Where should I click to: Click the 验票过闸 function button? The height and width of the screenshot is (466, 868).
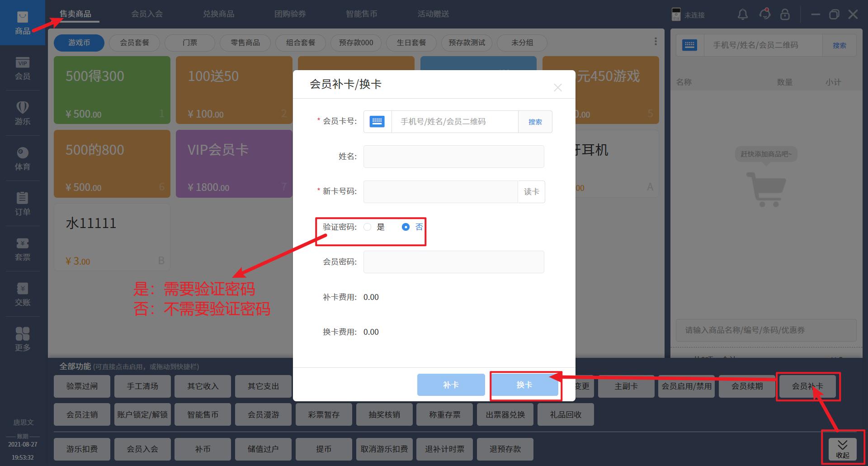coord(82,386)
